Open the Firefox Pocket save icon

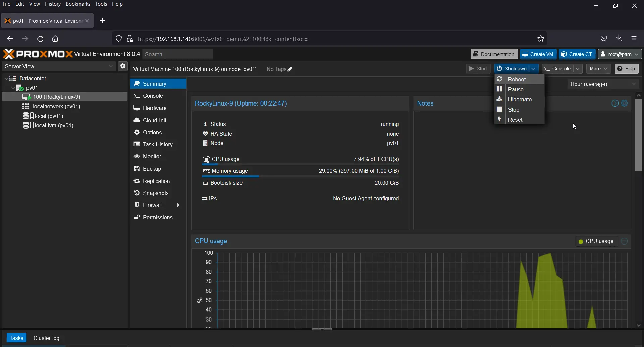[604, 39]
